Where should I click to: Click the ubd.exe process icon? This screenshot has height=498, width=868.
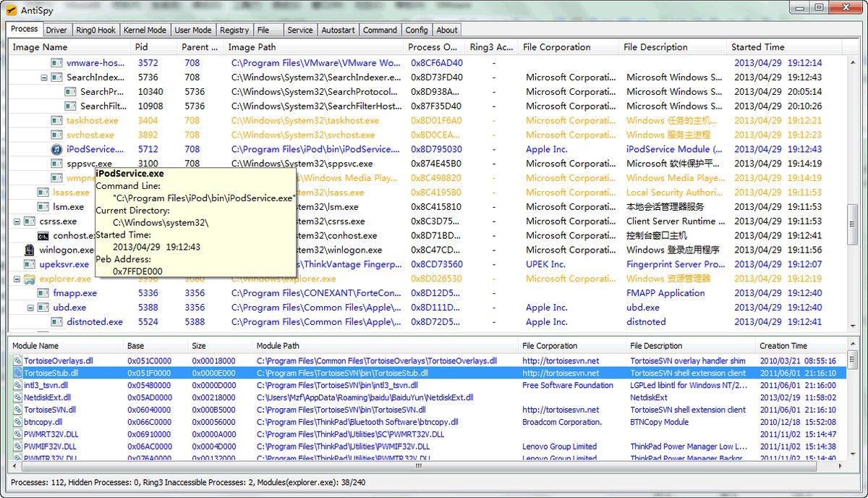(x=43, y=308)
